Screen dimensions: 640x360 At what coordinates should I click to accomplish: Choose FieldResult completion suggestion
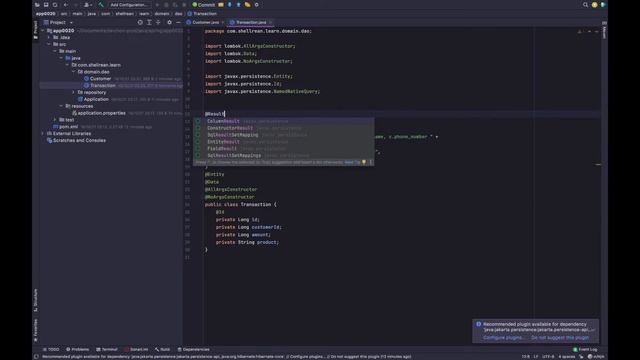(x=283, y=149)
